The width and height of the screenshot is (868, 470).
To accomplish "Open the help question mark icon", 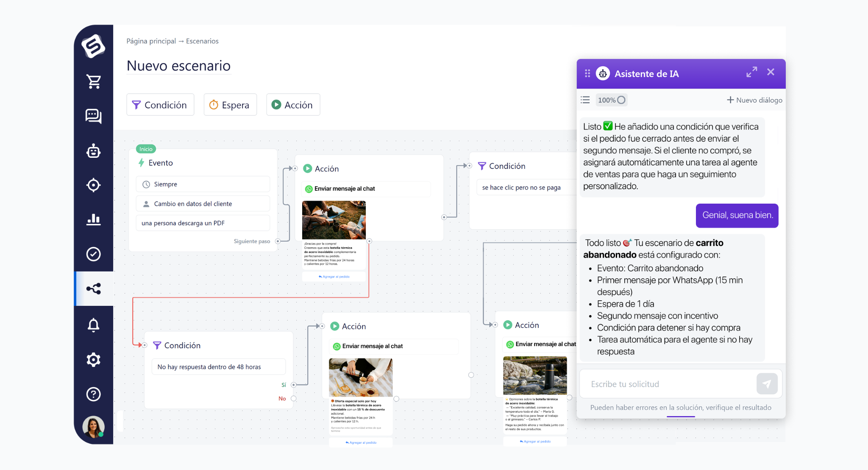I will (94, 394).
